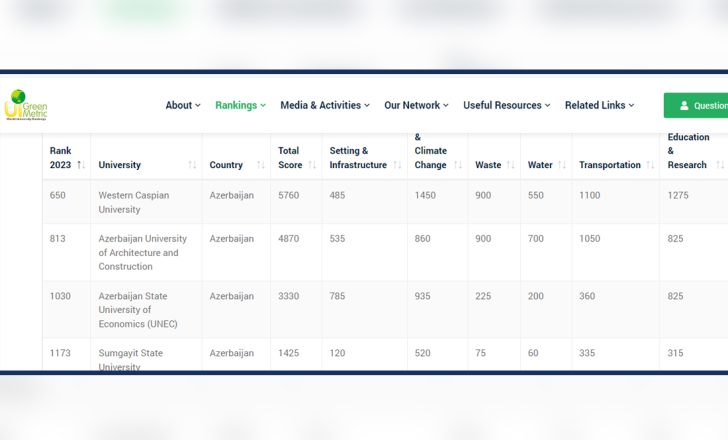This screenshot has width=728, height=440.
Task: Click total score 4870
Action: 288,239
